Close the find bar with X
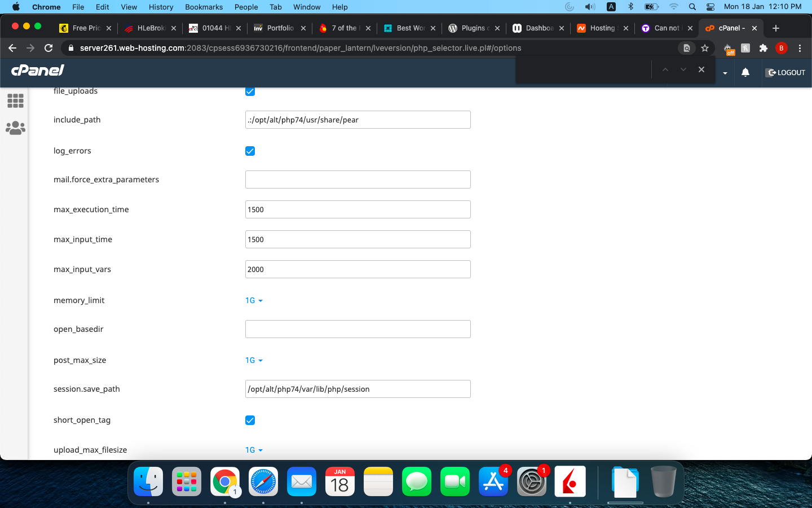 pyautogui.click(x=701, y=69)
